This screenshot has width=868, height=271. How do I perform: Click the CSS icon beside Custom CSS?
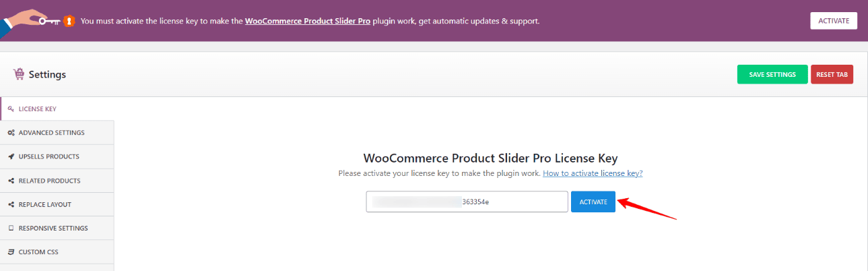[11, 252]
